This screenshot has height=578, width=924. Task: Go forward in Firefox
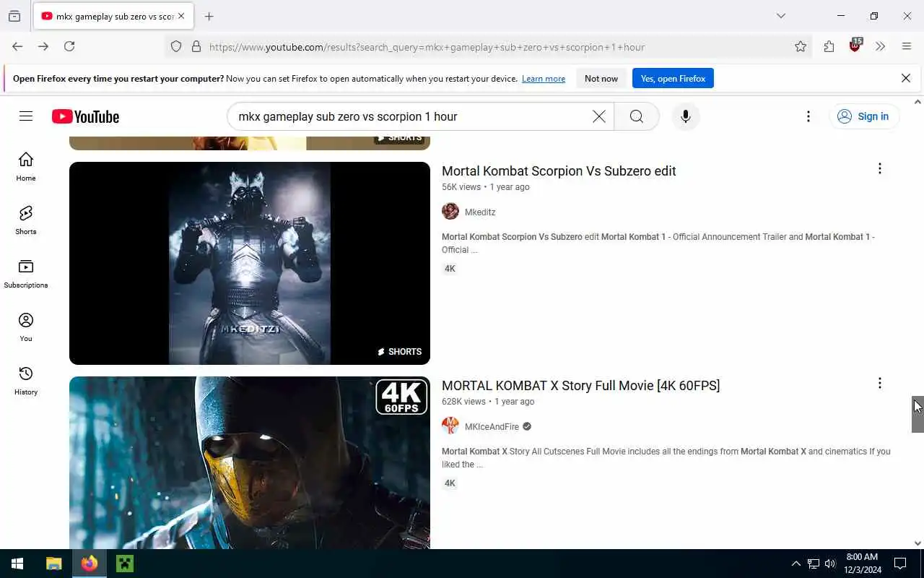coord(43,46)
